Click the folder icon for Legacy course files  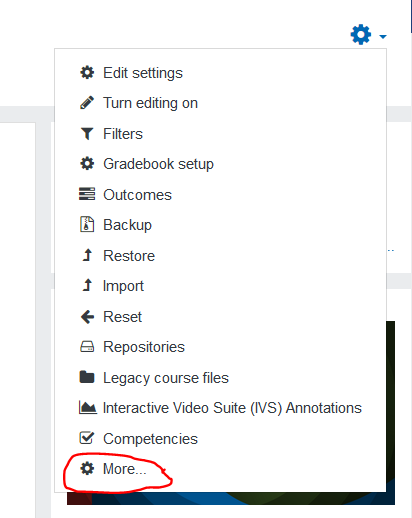pos(87,377)
